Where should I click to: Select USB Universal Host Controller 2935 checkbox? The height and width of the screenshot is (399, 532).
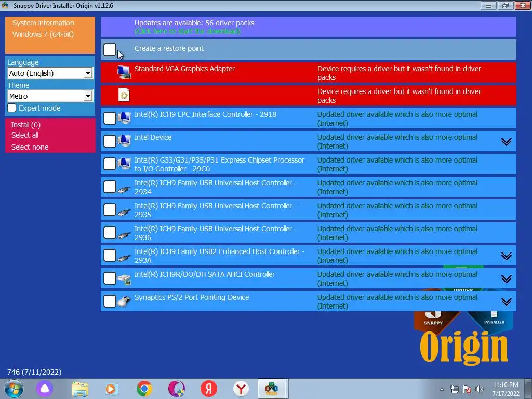pos(110,209)
